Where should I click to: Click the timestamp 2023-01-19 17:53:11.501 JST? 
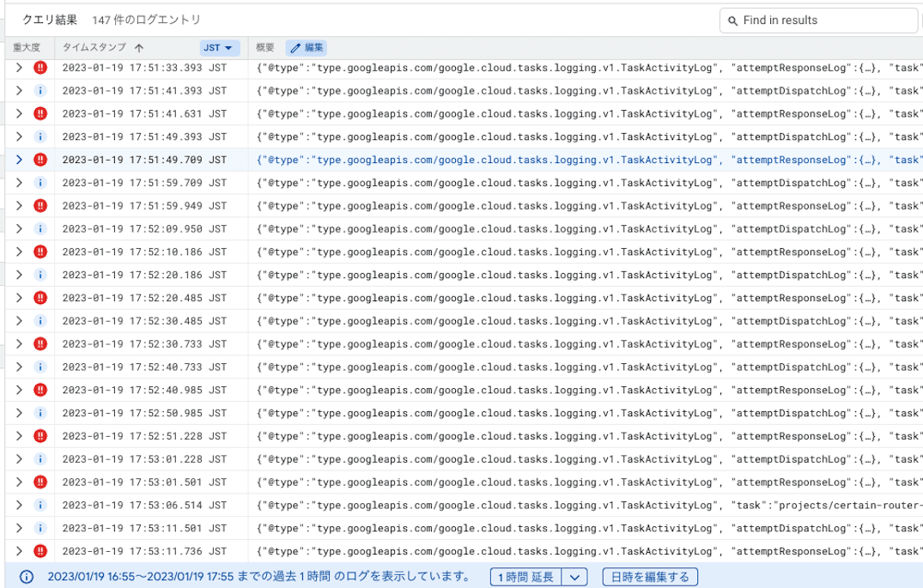point(145,528)
